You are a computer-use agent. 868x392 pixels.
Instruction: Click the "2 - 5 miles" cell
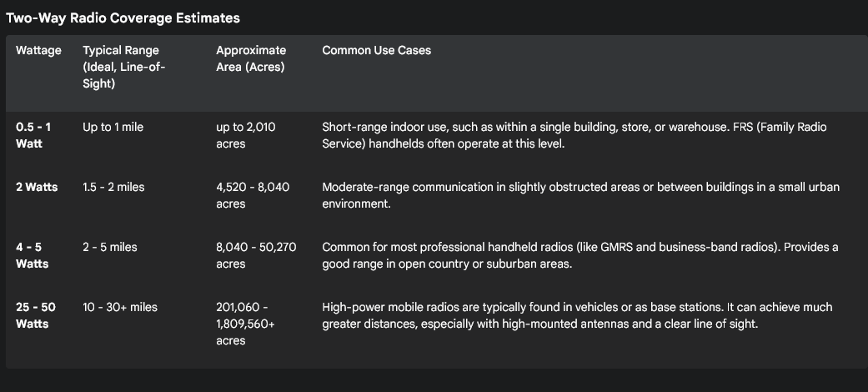click(x=110, y=248)
